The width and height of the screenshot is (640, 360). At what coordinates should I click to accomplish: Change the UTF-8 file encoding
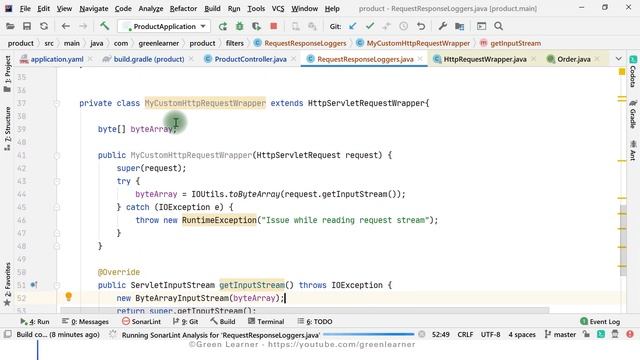pos(490,335)
